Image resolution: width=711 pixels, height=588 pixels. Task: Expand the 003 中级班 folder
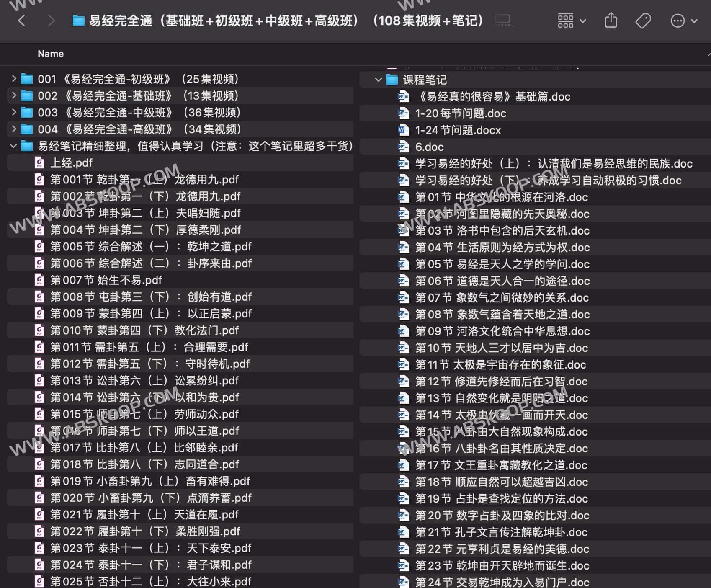coord(13,112)
